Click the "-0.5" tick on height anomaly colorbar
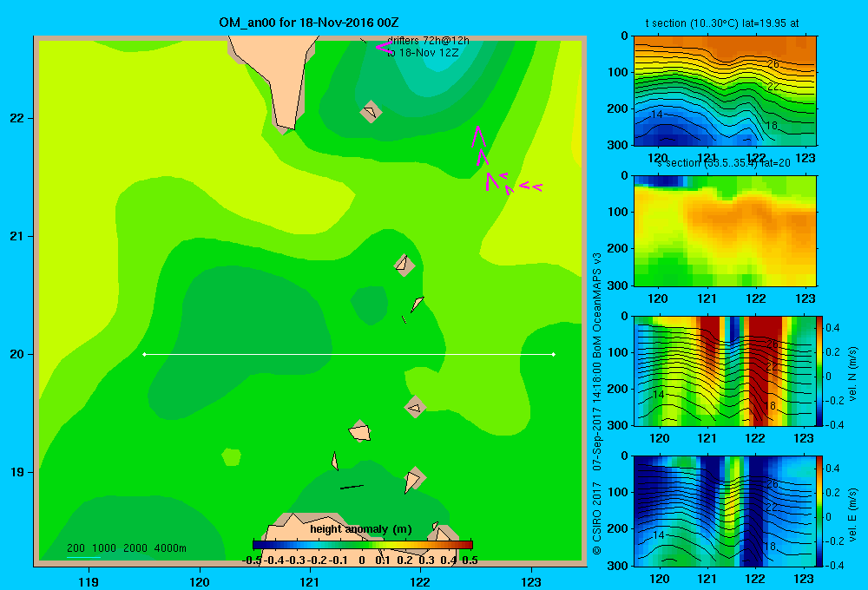 point(252,560)
